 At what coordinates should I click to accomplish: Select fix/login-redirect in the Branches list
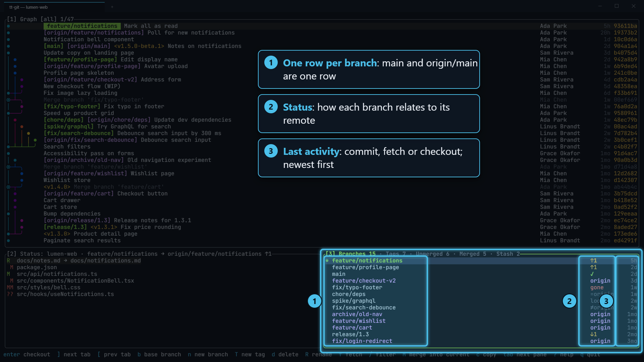pos(481,341)
